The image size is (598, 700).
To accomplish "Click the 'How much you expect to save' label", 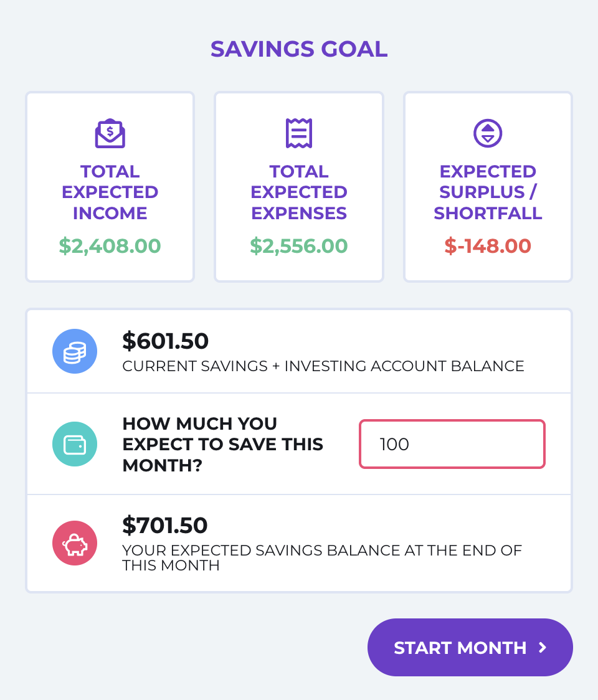I will pos(222,444).
